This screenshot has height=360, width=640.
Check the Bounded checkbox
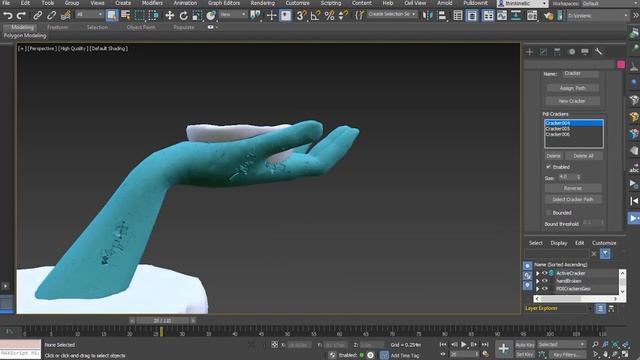[549, 213]
